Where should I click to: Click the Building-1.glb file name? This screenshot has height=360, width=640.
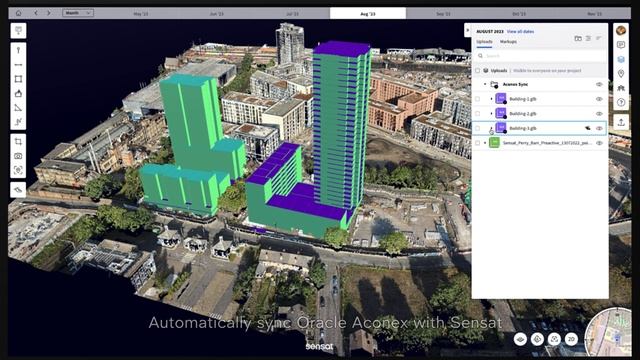click(523, 99)
